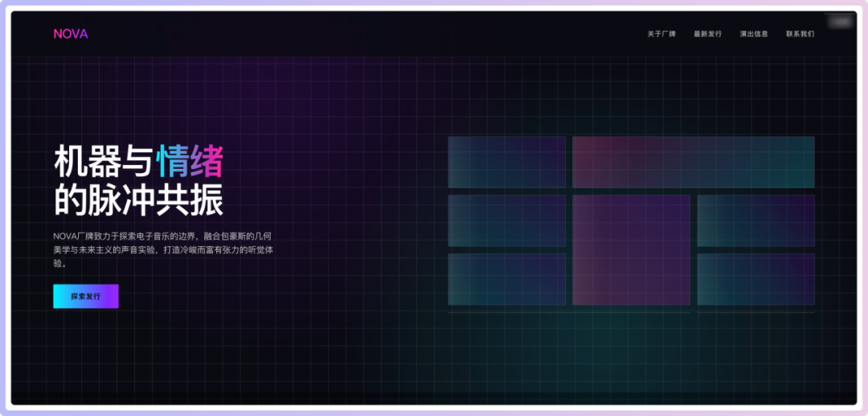Image resolution: width=868 pixels, height=416 pixels.
Task: Select 演出信息 in the top navigation
Action: 754,34
